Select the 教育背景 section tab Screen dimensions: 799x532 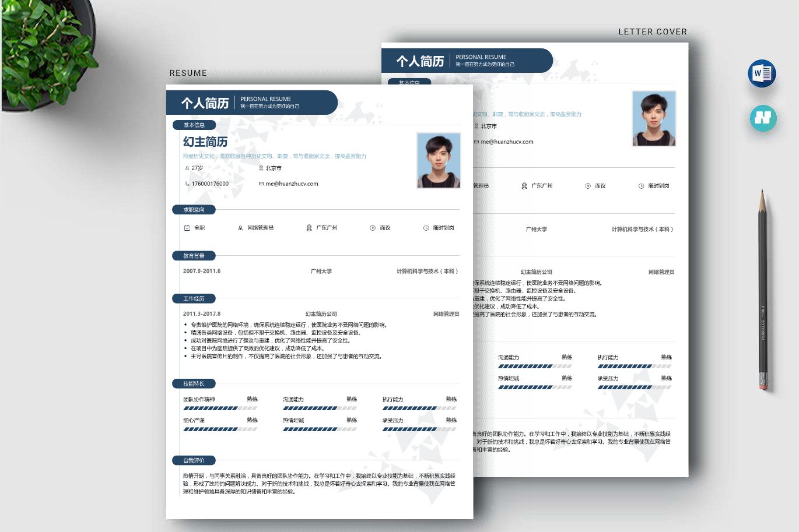coord(194,256)
